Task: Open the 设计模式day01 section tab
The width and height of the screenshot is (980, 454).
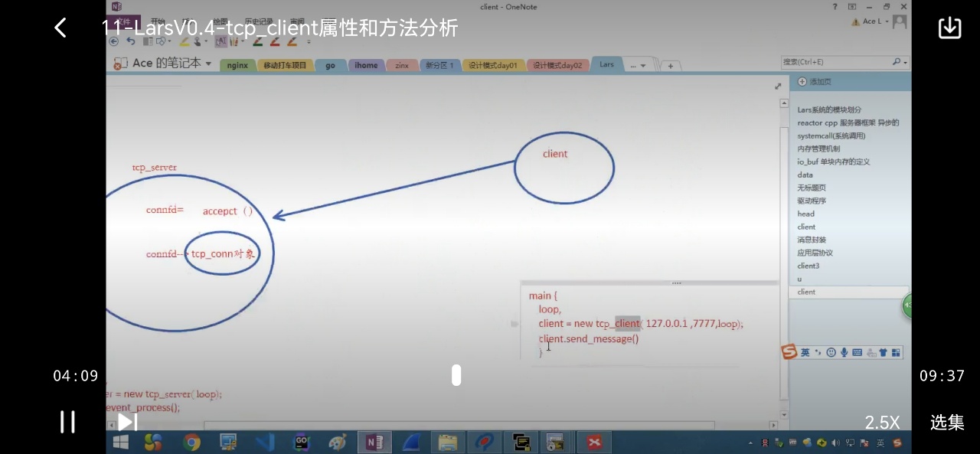Action: click(492, 66)
